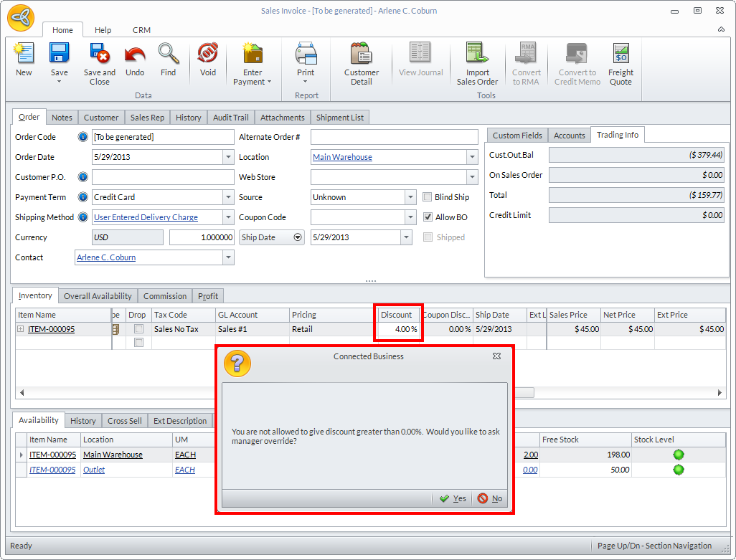Viewport: 736px width, 560px height.
Task: Switch to the Sales Rep tab
Action: click(147, 118)
